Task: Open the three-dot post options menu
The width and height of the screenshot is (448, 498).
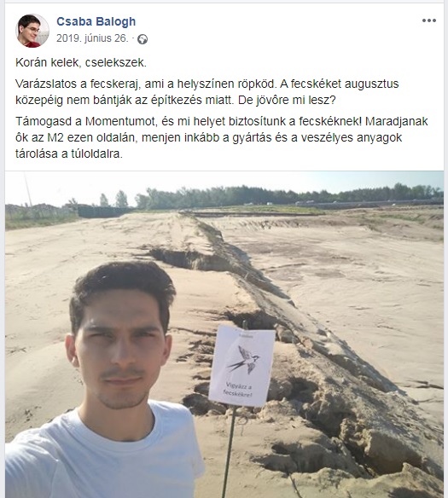Action: tap(428, 20)
